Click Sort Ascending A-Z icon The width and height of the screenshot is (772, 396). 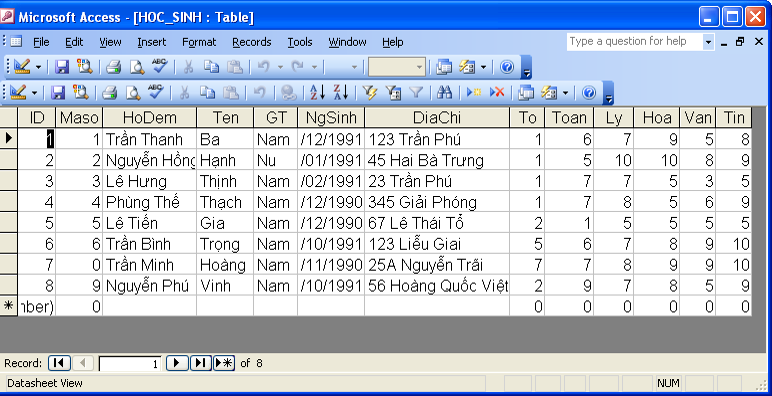[x=318, y=92]
